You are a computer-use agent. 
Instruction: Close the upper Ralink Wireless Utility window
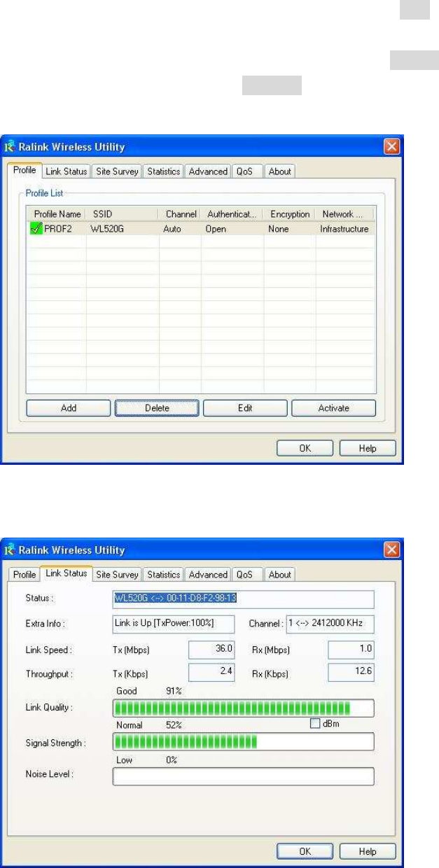[391, 148]
